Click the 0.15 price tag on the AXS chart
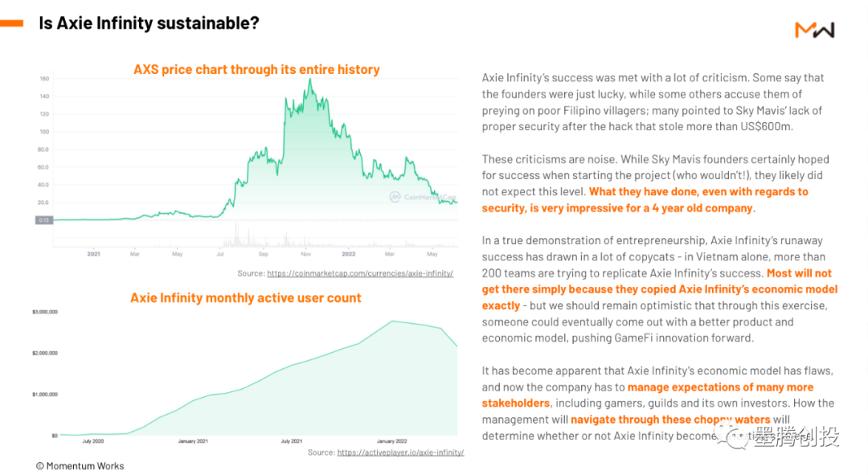Image resolution: width=868 pixels, height=475 pixels. (x=45, y=219)
